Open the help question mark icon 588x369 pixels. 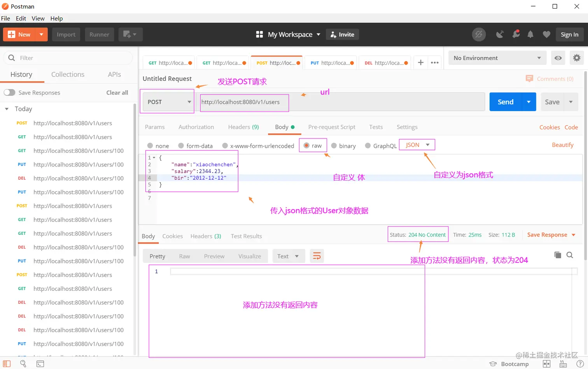coord(579,364)
